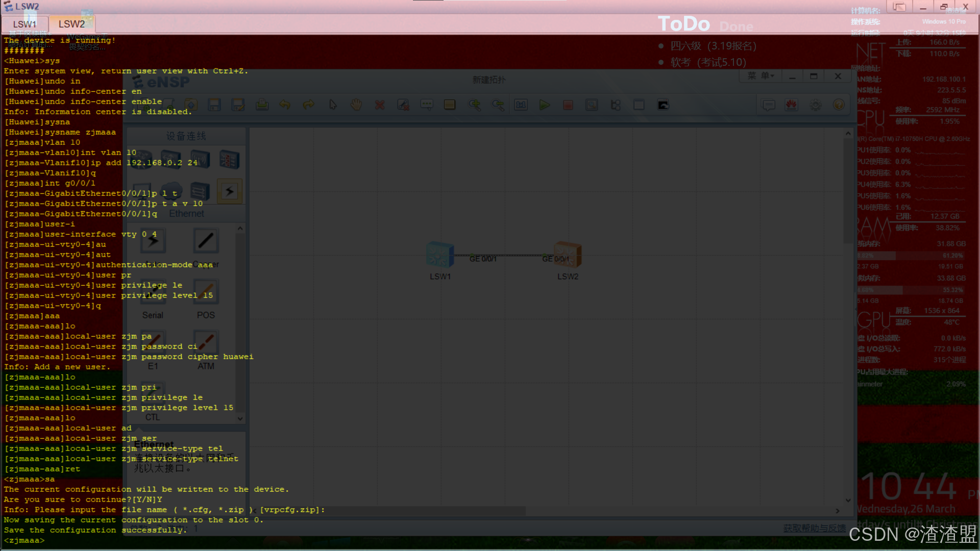This screenshot has width=980, height=551.
Task: Open the ToDo tab heading
Action: click(x=683, y=24)
